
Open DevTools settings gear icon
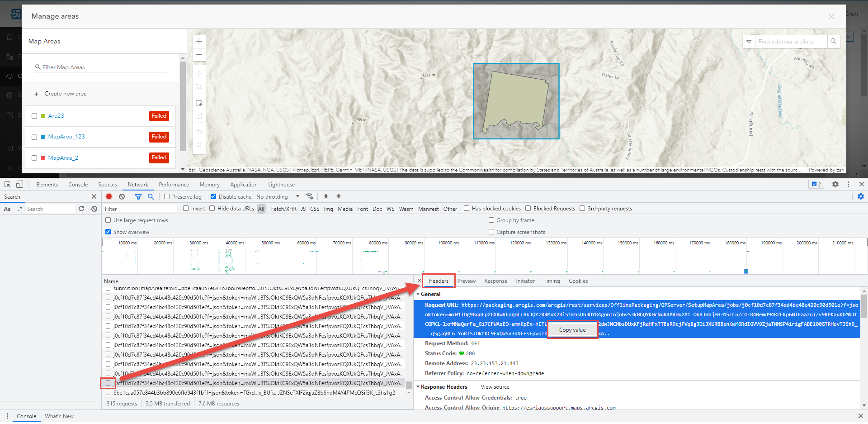tap(835, 184)
